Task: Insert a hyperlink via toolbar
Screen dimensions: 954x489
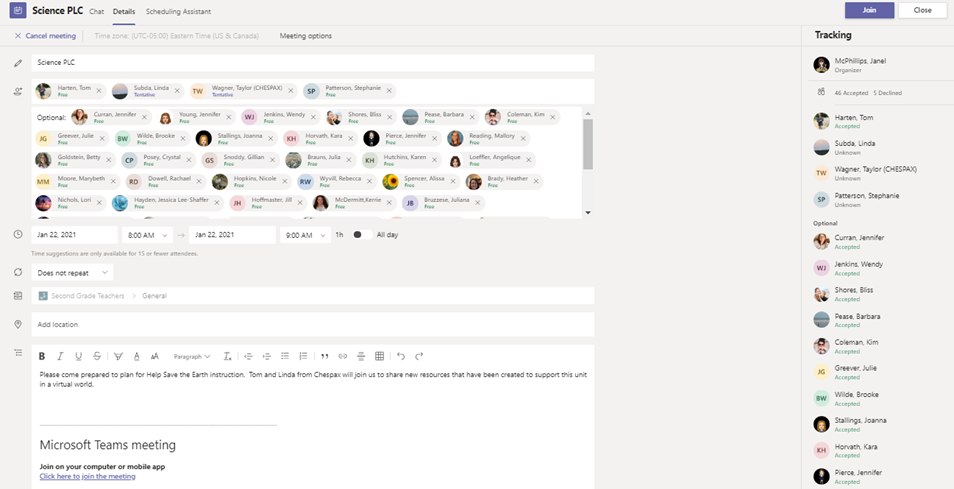Action: click(343, 356)
